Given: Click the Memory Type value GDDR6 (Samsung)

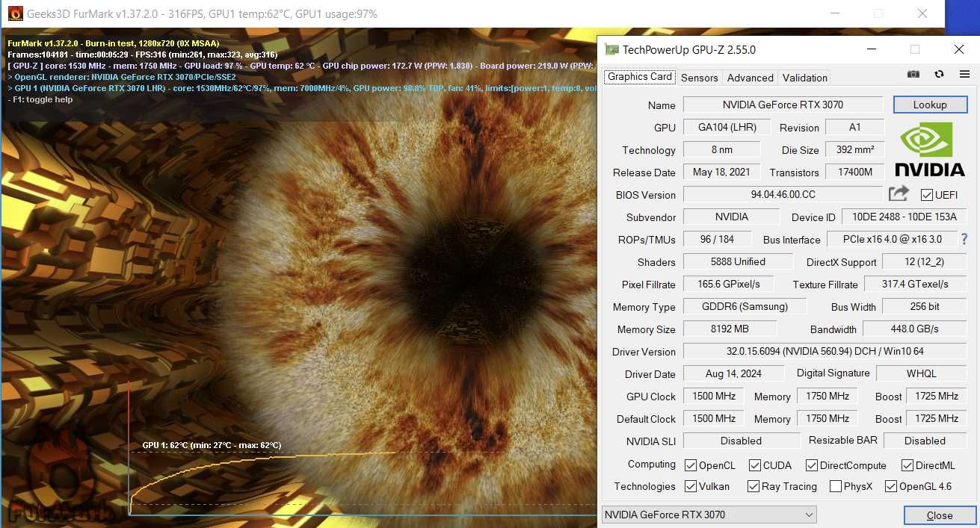Looking at the screenshot, I should pyautogui.click(x=745, y=306).
